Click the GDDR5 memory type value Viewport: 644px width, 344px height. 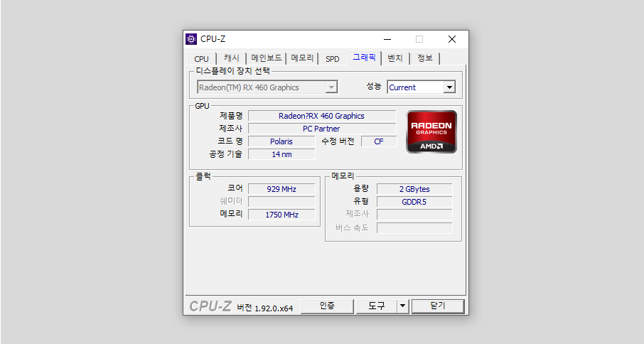click(414, 202)
